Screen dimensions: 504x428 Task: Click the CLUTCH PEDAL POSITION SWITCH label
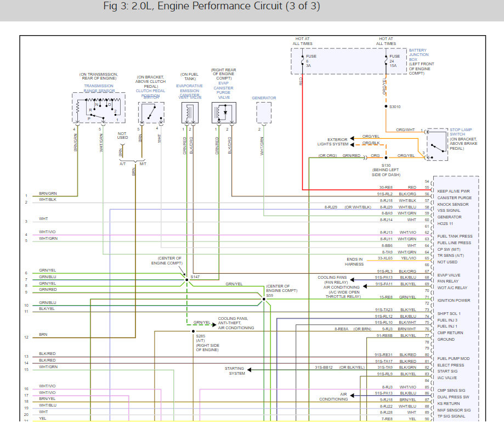tap(150, 93)
